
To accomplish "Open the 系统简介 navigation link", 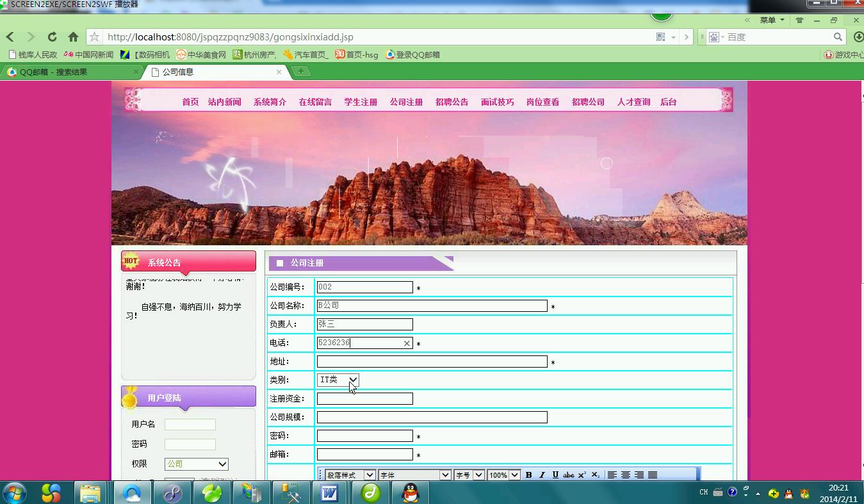I will point(270,102).
